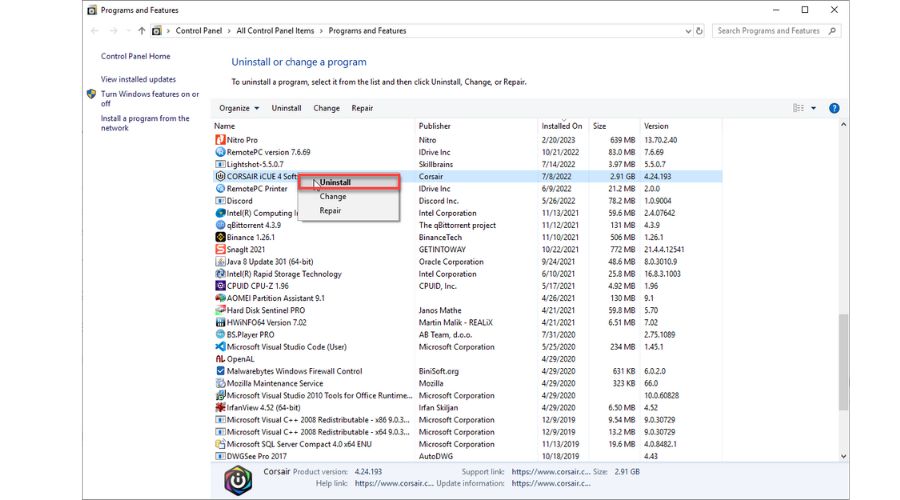900x500 pixels.
Task: Click the Visual Studio Code icon
Action: pyautogui.click(x=220, y=347)
